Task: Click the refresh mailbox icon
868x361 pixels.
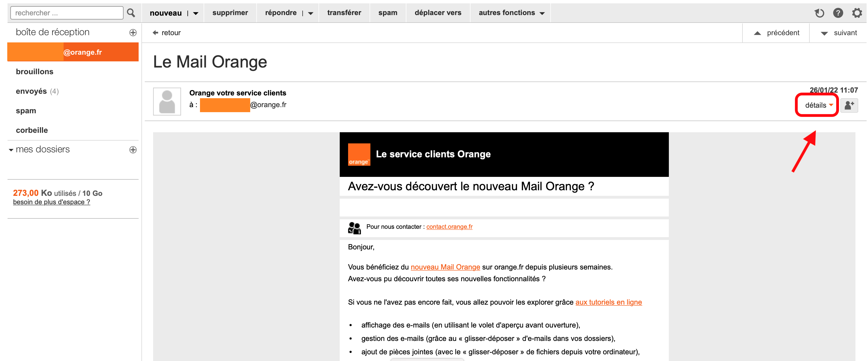Action: coord(819,13)
